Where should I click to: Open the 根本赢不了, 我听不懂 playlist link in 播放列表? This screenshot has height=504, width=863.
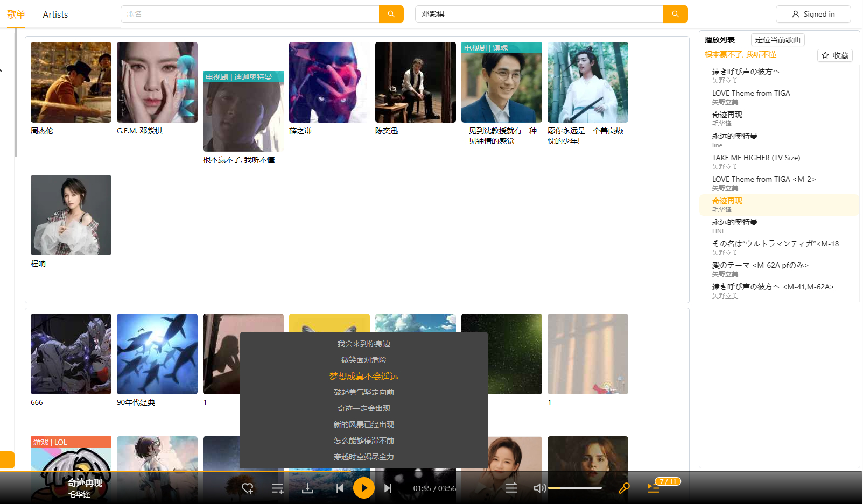pyautogui.click(x=741, y=55)
